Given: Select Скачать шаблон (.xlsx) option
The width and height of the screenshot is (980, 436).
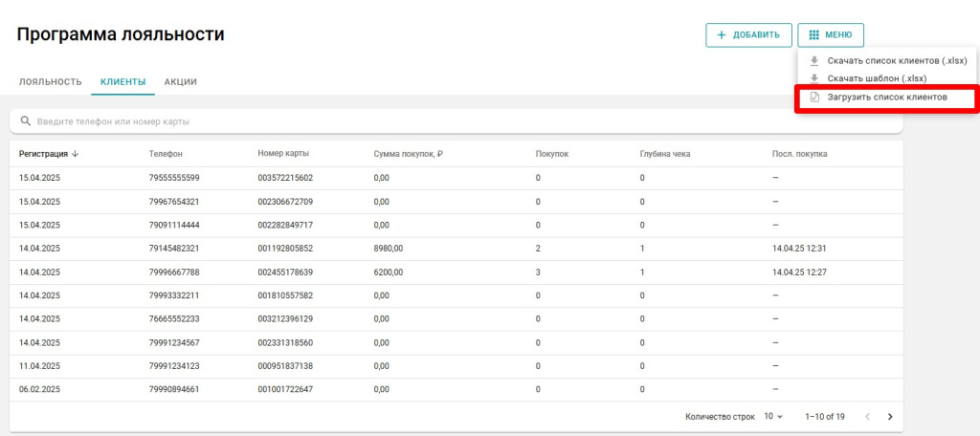Looking at the screenshot, I should coord(877,78).
